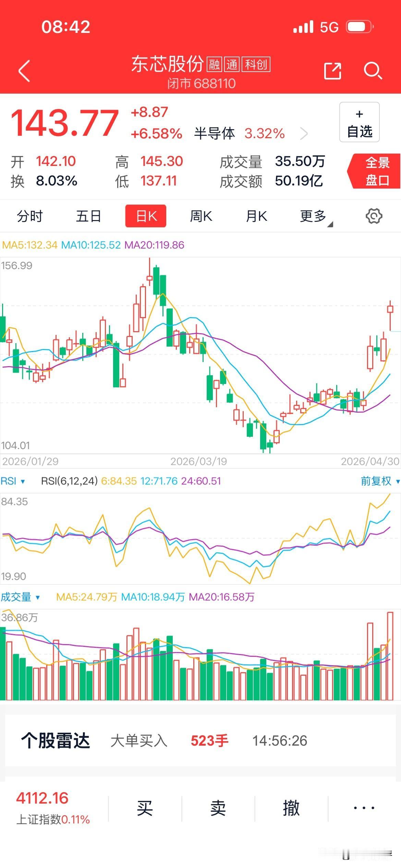Image resolution: width=401 pixels, height=868 pixels.
Task: Expand the 更多 period dropdown
Action: tap(316, 217)
